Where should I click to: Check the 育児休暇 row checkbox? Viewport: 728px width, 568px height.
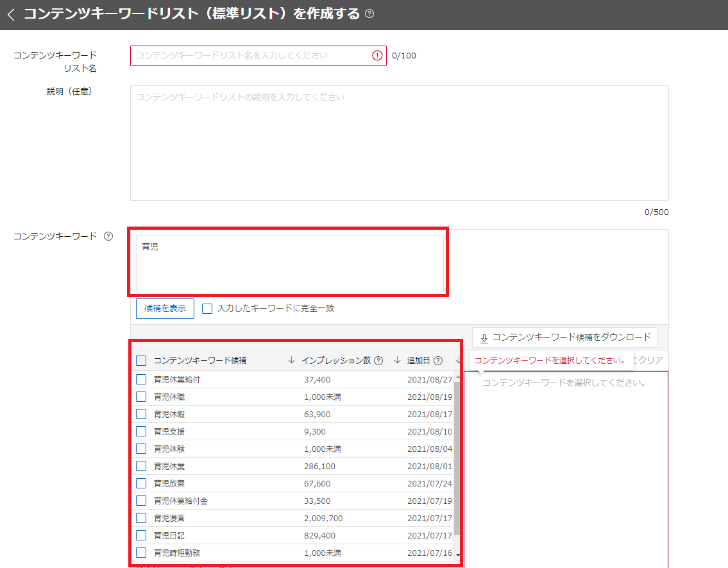pos(141,415)
